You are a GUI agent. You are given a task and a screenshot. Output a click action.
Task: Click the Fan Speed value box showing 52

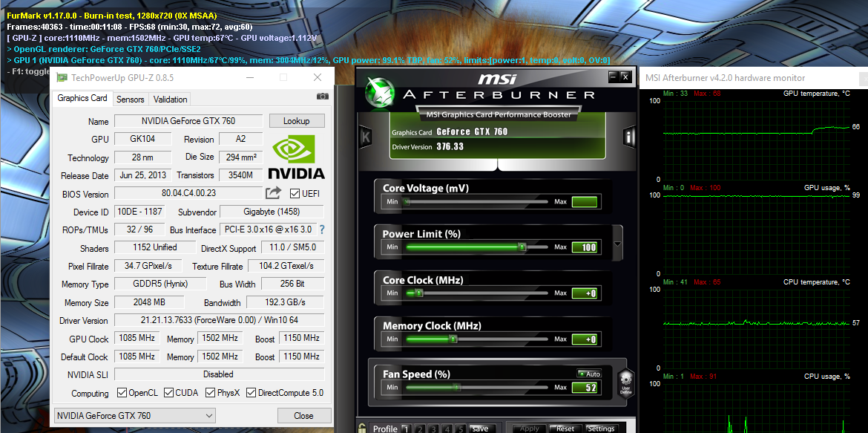pos(585,388)
